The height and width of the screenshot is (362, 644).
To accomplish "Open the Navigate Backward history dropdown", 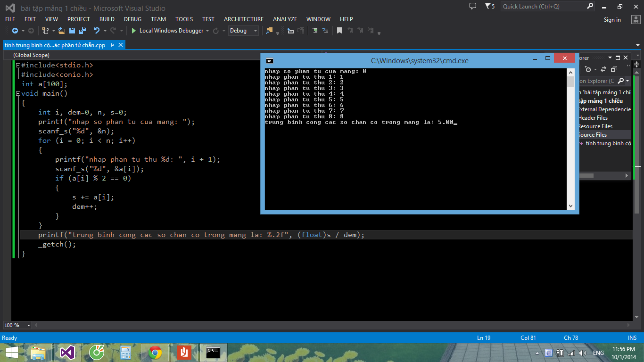I will pyautogui.click(x=23, y=31).
